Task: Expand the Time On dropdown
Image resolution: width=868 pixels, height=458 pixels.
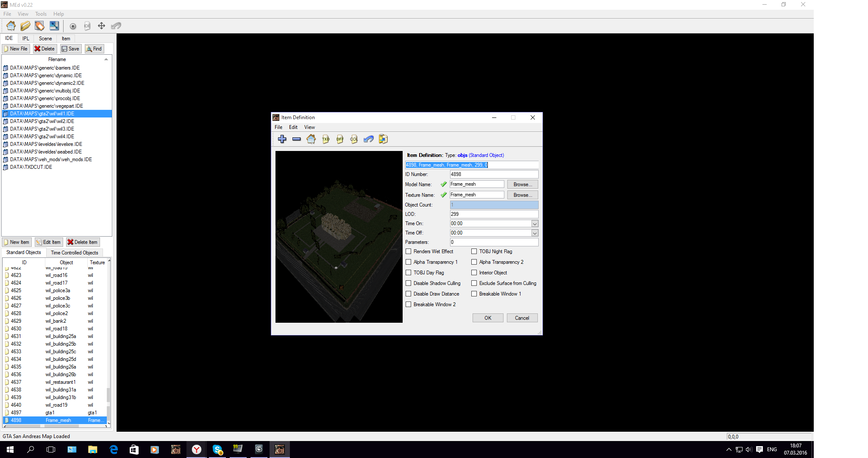Action: (x=534, y=223)
